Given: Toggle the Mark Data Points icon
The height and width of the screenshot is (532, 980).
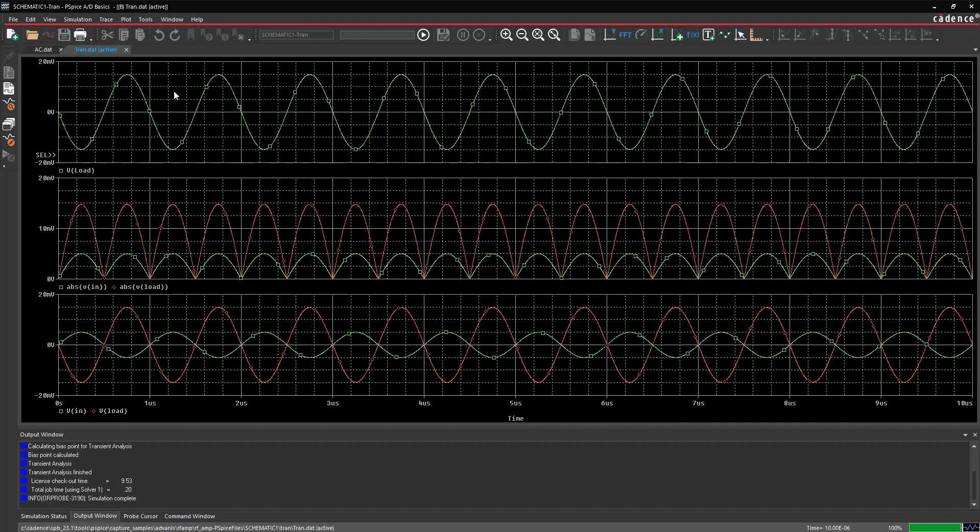Looking at the screenshot, I should click(725, 35).
